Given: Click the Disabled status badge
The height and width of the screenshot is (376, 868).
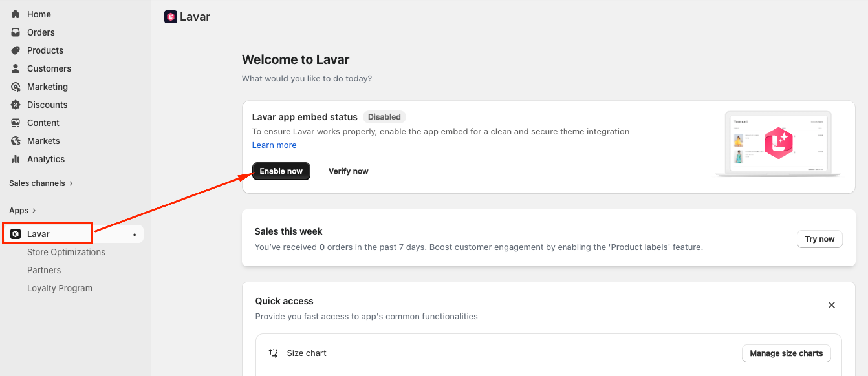Looking at the screenshot, I should pyautogui.click(x=384, y=117).
